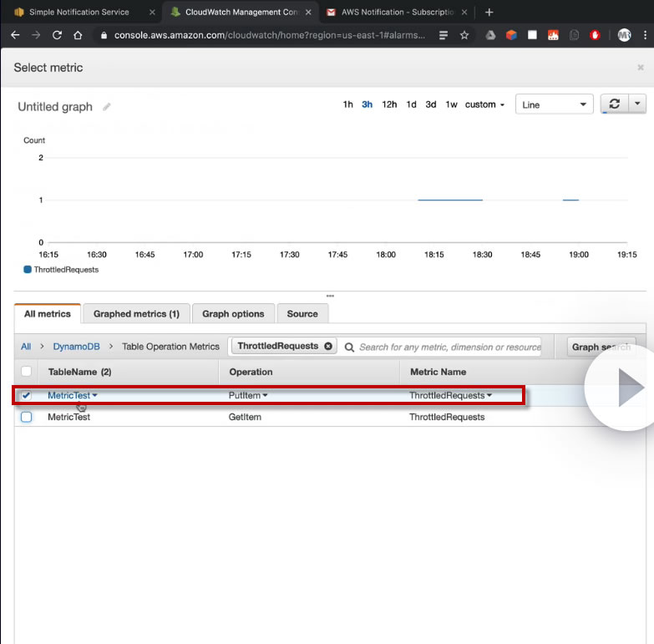The height and width of the screenshot is (644, 654).
Task: Click the GetItem operation cell
Action: pos(245,417)
